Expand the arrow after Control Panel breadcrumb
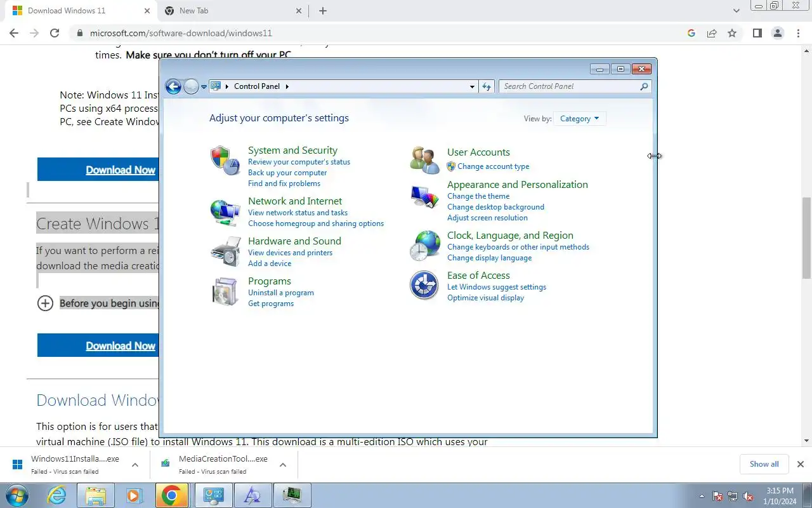Screen dimensions: 812x508 [x=287, y=86]
